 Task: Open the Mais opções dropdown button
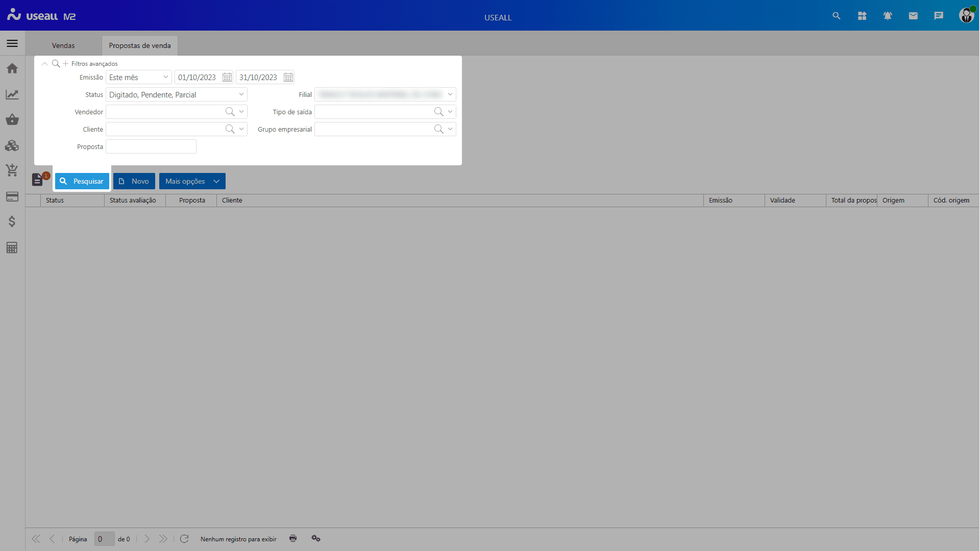pyautogui.click(x=192, y=181)
